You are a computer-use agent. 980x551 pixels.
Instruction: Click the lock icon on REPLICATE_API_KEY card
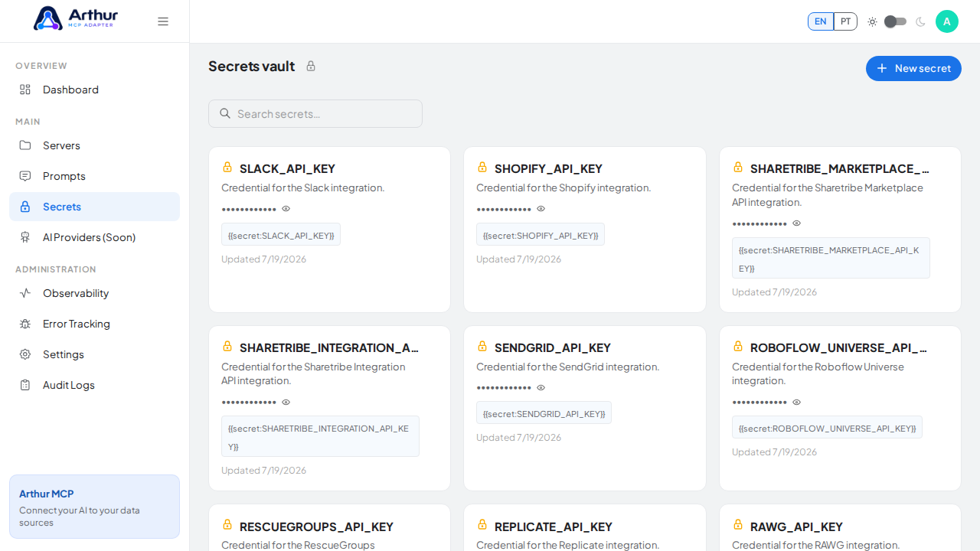pos(482,524)
